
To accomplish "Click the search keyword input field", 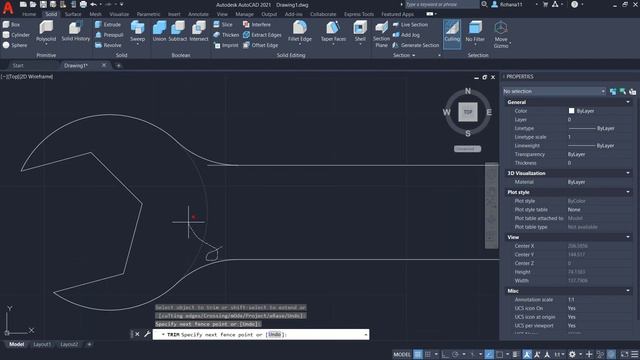I will tap(442, 4).
